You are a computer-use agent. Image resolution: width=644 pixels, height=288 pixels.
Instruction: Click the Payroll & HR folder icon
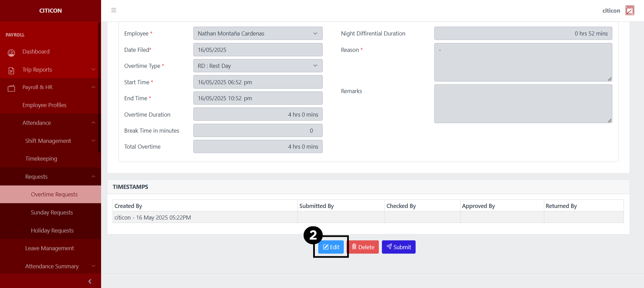pyautogui.click(x=11, y=88)
